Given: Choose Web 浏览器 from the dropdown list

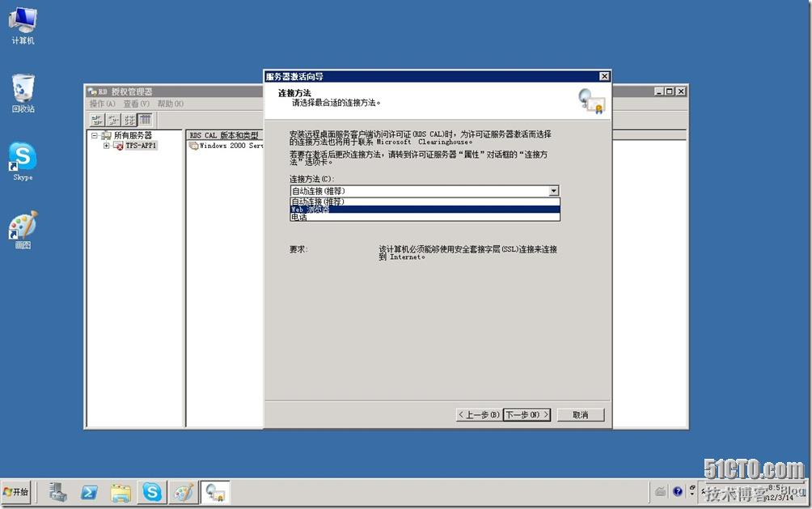Looking at the screenshot, I should (425, 210).
